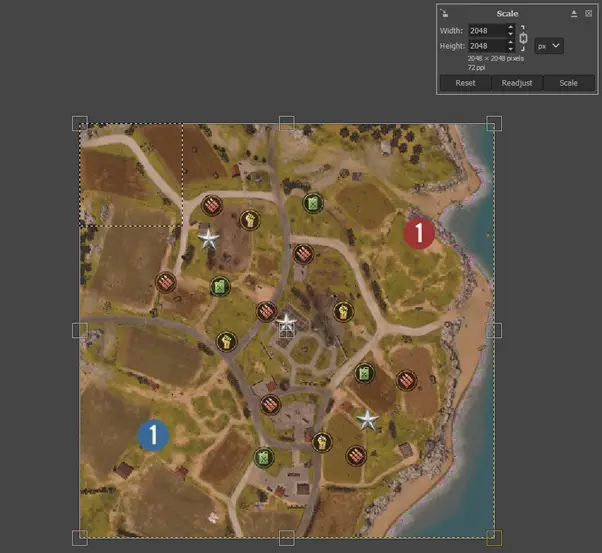Click the top-center transform handle
The height and width of the screenshot is (553, 602).
click(287, 124)
